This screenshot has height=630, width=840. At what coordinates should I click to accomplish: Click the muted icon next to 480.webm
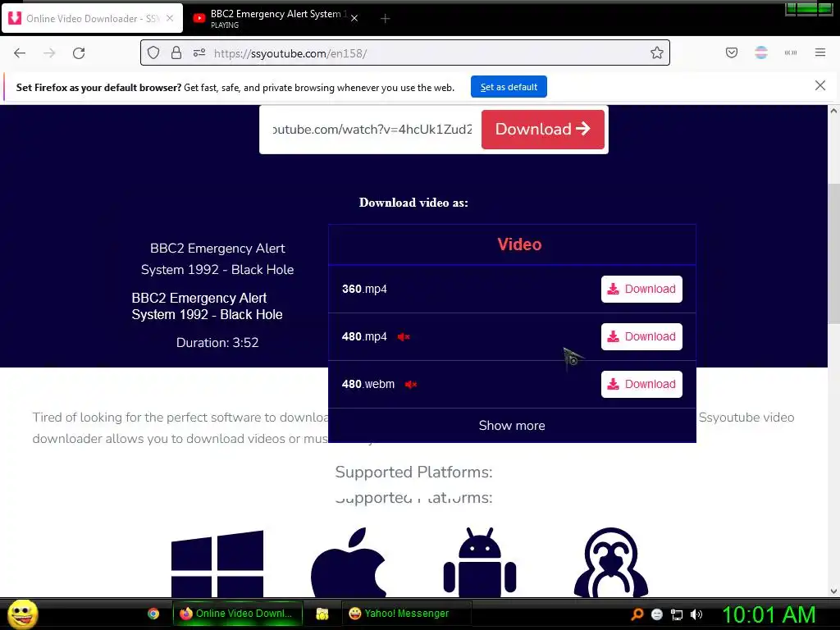point(411,385)
